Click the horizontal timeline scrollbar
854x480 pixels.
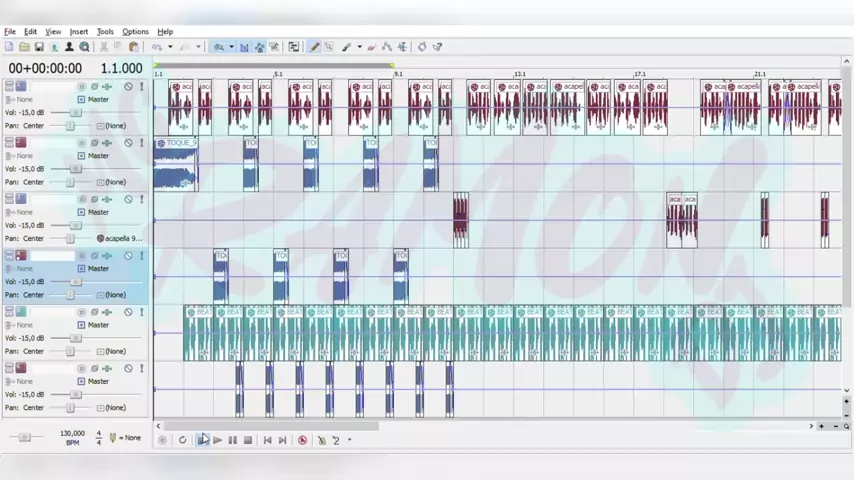270,426
